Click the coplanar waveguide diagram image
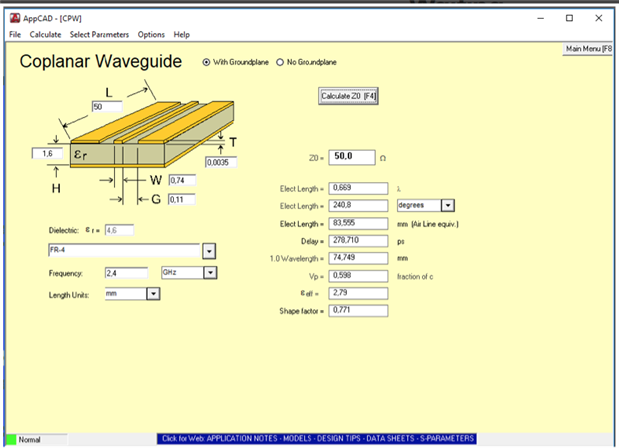The height and width of the screenshot is (448, 619). point(152,134)
